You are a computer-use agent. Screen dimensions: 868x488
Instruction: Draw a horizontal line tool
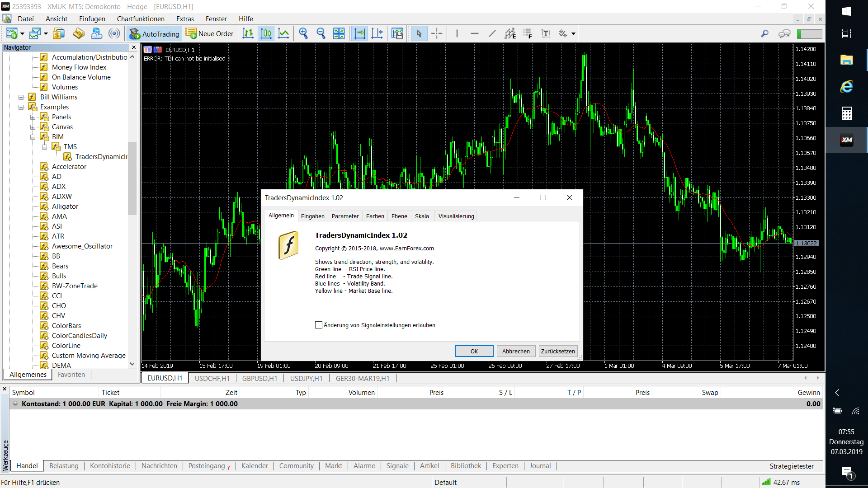(474, 33)
